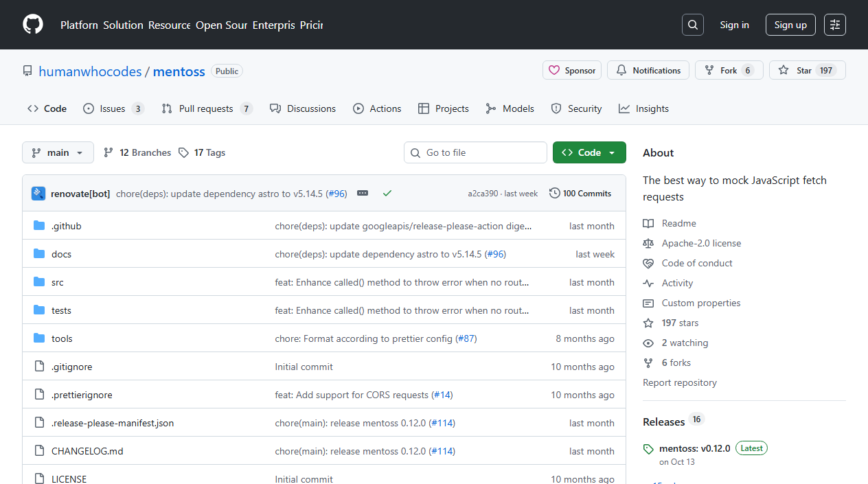This screenshot has width=868, height=484.
Task: Click the Activity pulse icon
Action: (648, 283)
